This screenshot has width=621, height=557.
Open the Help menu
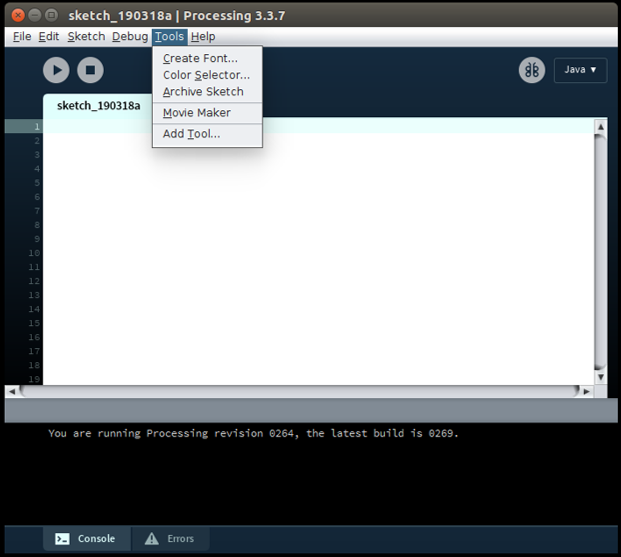coord(203,37)
